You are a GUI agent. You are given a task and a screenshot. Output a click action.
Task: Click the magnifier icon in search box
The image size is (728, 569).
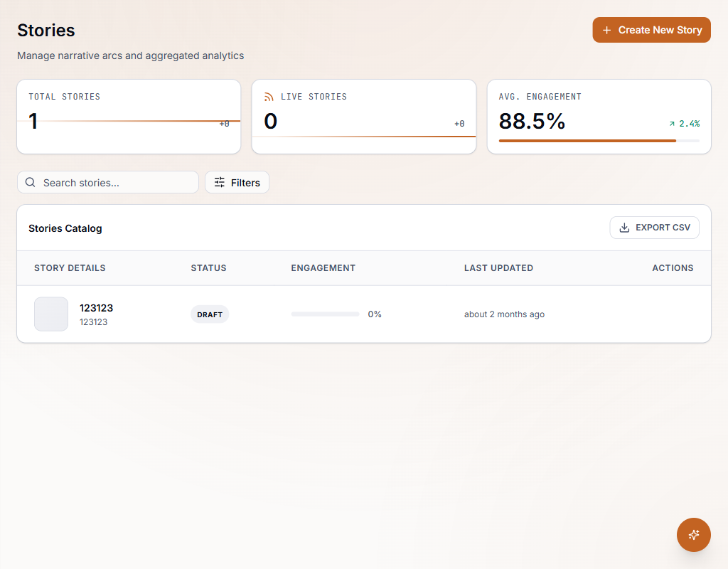click(30, 182)
